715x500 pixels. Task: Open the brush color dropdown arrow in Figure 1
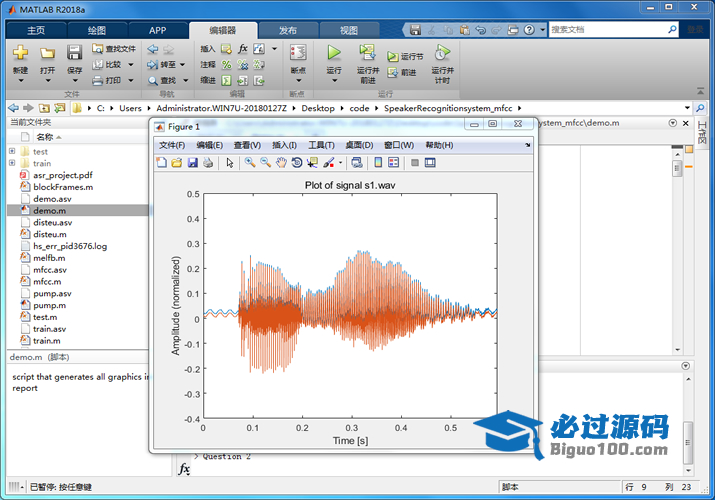point(340,163)
